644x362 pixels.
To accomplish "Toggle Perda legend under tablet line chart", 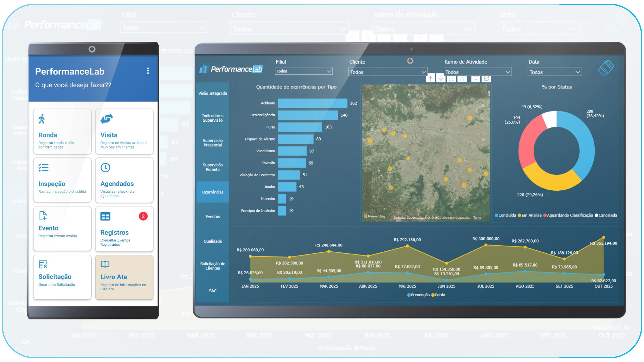I will [x=438, y=295].
